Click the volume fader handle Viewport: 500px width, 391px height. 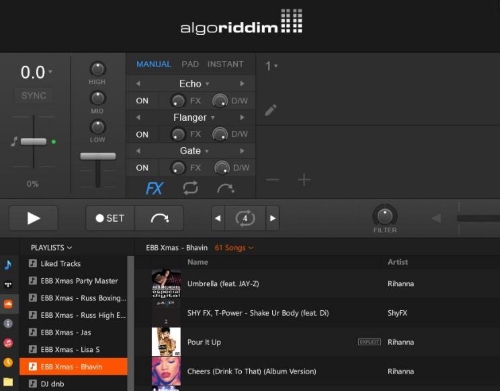[98, 156]
